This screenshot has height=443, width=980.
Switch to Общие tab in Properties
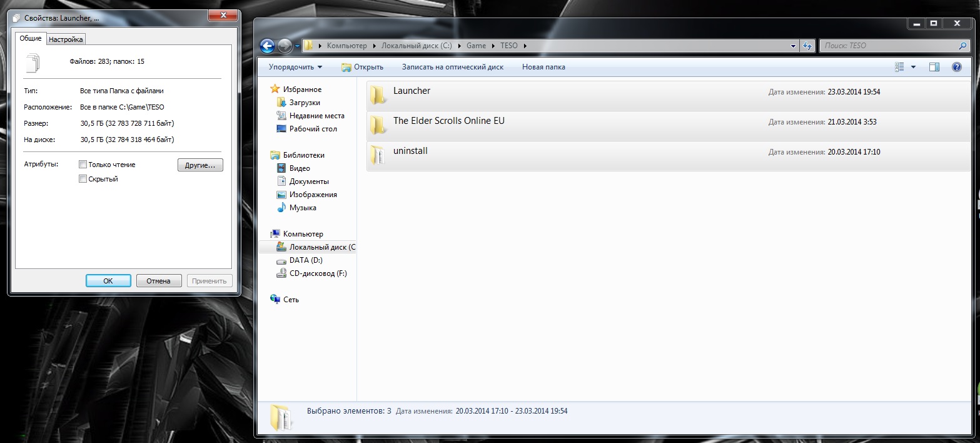[31, 38]
